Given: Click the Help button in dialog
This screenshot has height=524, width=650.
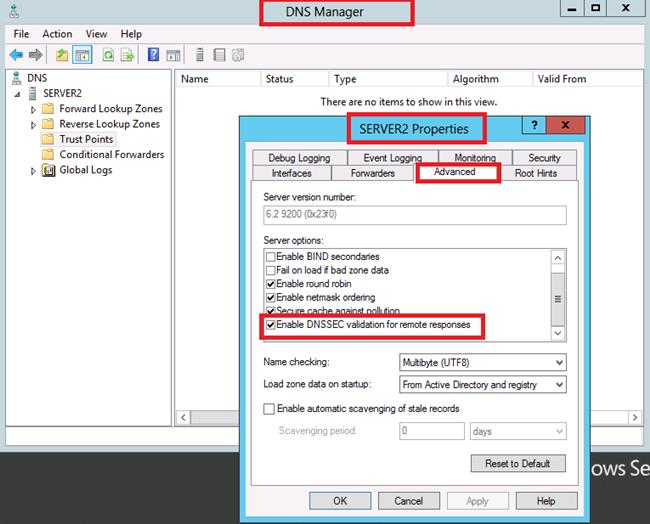Looking at the screenshot, I should click(x=546, y=501).
